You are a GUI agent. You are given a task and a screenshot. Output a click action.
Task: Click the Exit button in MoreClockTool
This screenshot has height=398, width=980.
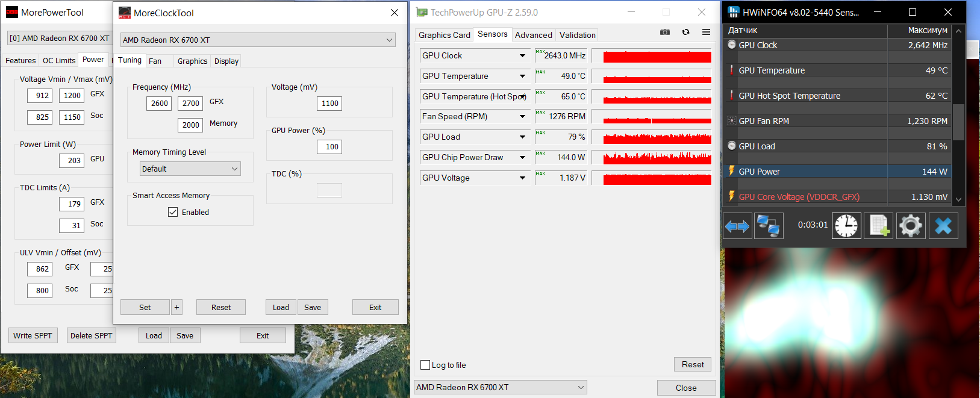click(375, 307)
